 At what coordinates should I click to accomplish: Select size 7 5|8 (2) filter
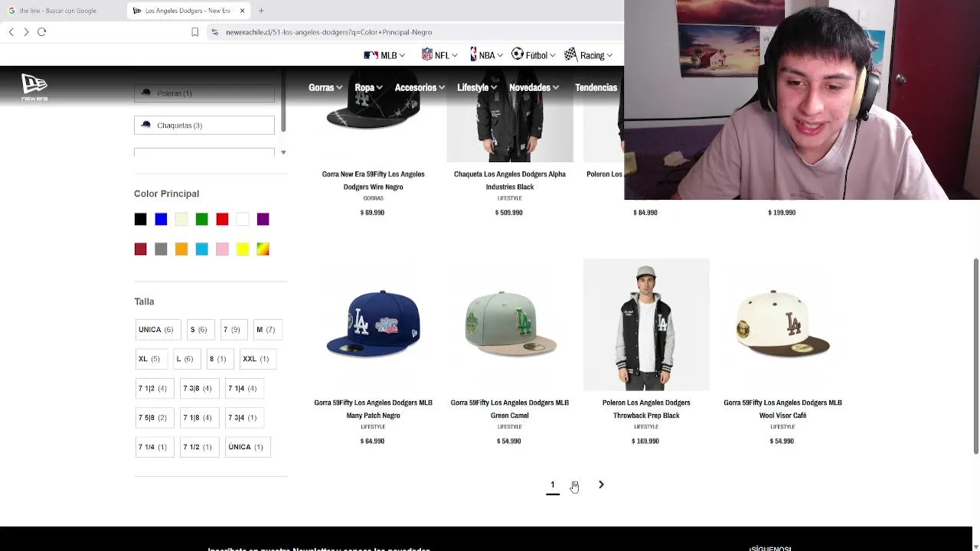pos(153,418)
